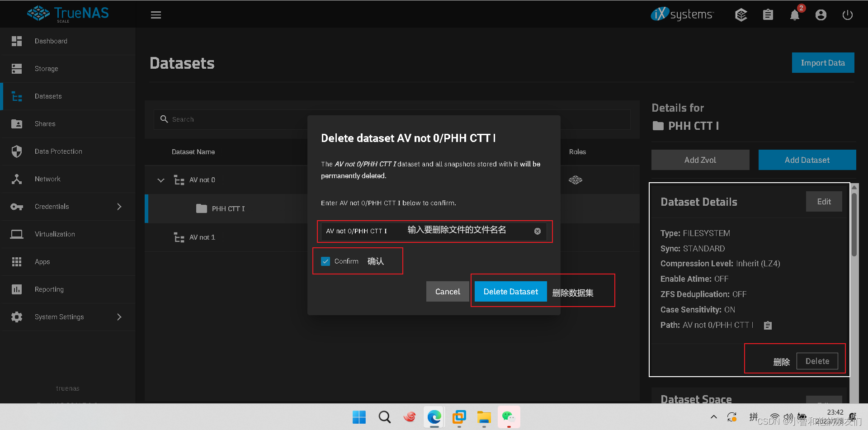Switch to the Shares section
The height and width of the screenshot is (430, 868).
45,123
